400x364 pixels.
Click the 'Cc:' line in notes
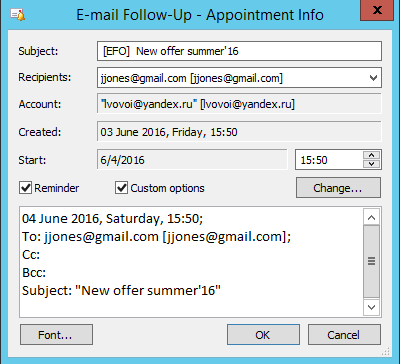pyautogui.click(x=31, y=255)
